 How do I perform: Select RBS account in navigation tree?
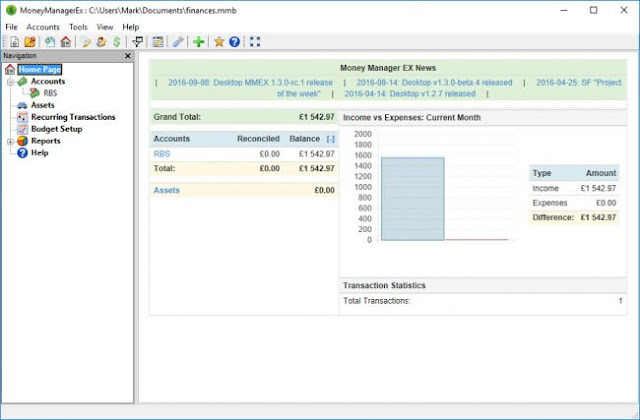coord(50,93)
